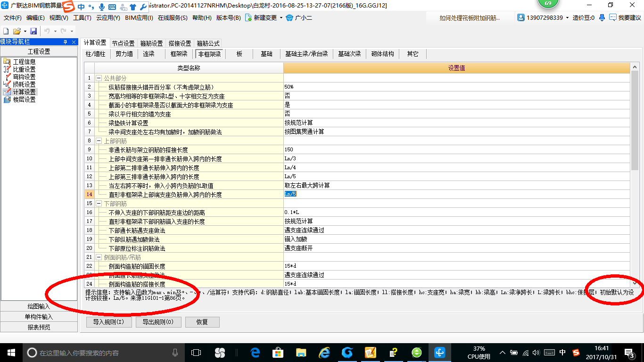This screenshot has height=362, width=644.
Task: Open the 文件(F) menu
Action: tap(13, 18)
